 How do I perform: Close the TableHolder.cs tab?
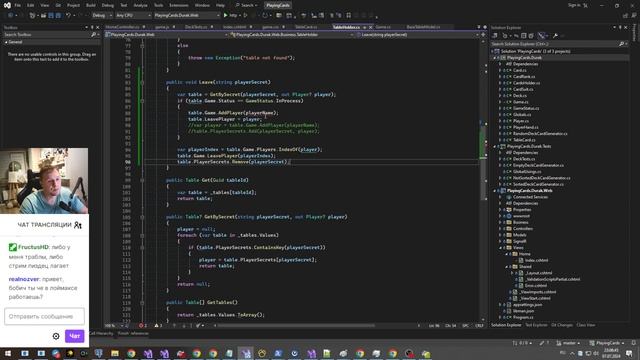click(371, 27)
